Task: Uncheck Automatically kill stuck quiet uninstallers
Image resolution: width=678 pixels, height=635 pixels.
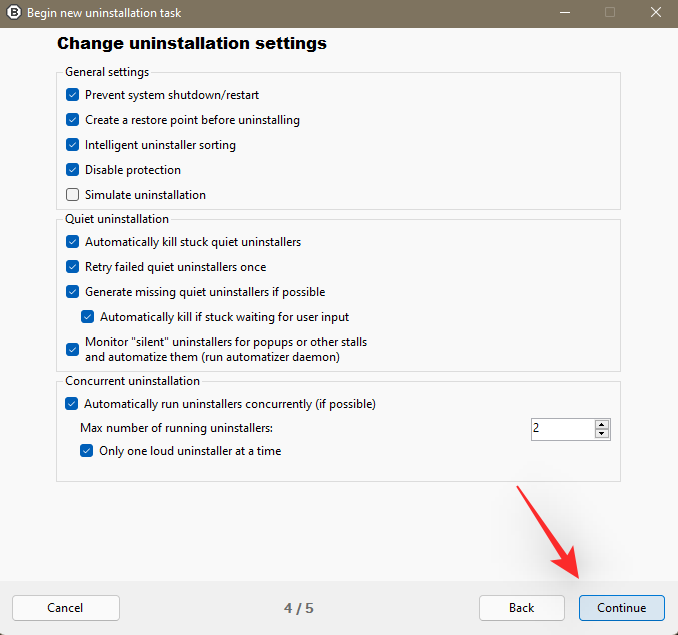Action: (x=72, y=242)
